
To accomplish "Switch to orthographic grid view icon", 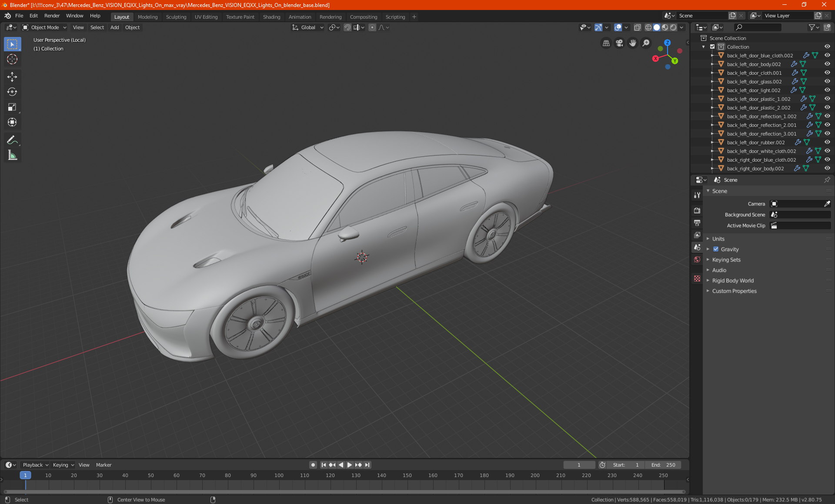I will tap(606, 43).
